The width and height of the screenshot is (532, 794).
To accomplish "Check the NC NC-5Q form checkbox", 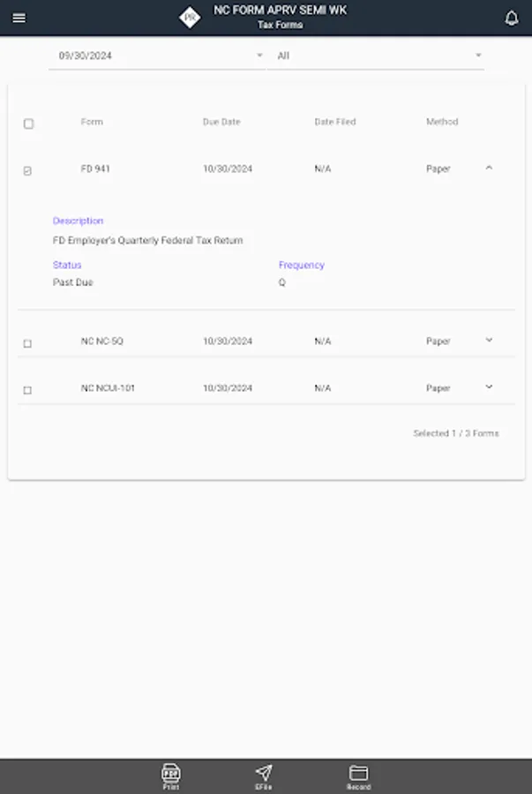I will (27, 341).
